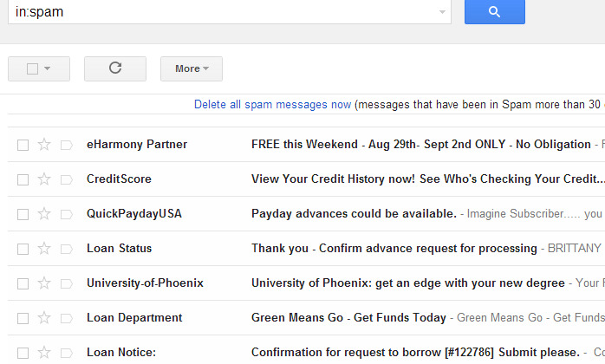Viewport: 605px width, 364px height.
Task: Click inside the in:spam search field
Action: tap(224, 12)
